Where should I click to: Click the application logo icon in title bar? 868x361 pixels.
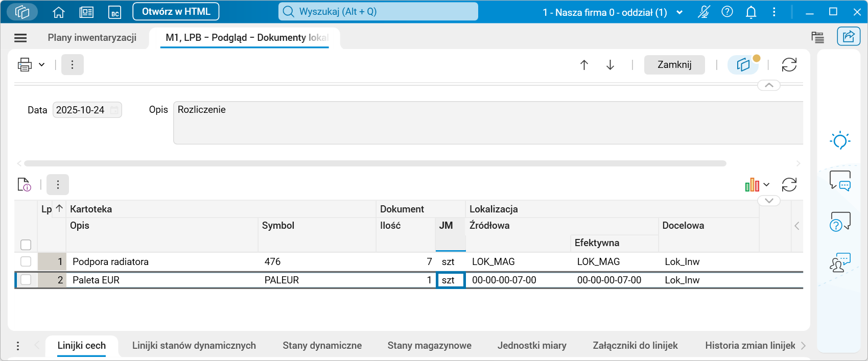pos(22,12)
